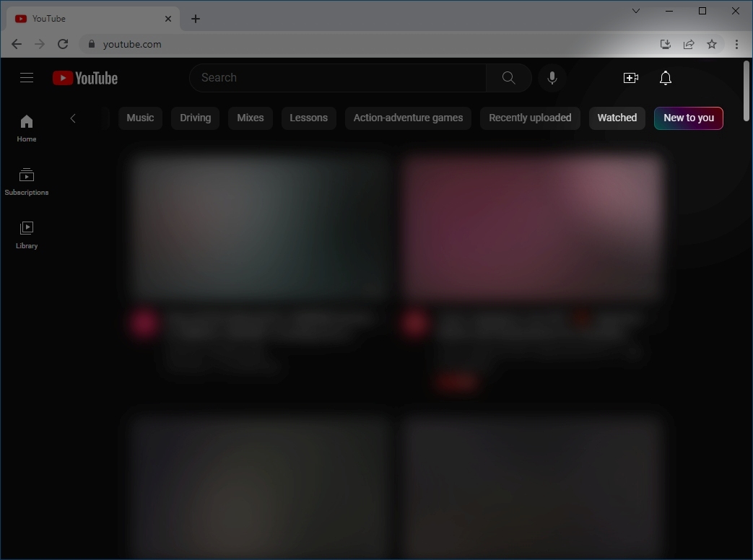753x560 pixels.
Task: Open your Library from the sidebar
Action: (x=27, y=233)
